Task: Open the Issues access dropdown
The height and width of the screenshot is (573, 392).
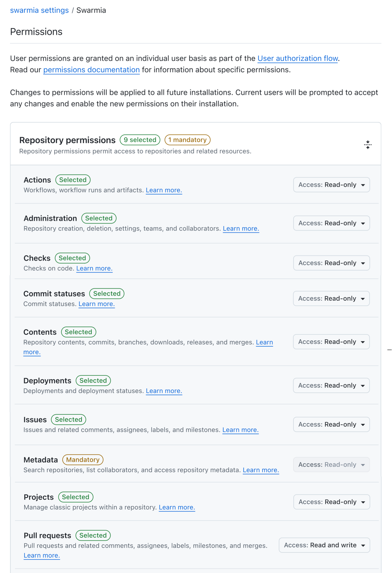Action: click(331, 424)
